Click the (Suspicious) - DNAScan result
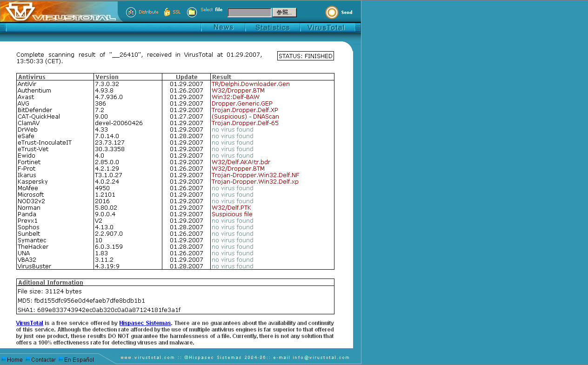Screen dimensions: 588x365 click(245, 117)
